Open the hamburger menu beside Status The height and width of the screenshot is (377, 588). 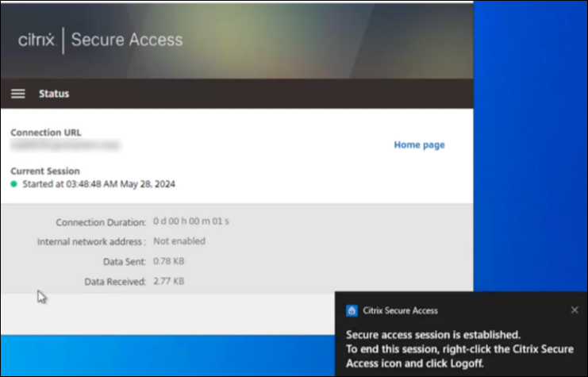18,94
